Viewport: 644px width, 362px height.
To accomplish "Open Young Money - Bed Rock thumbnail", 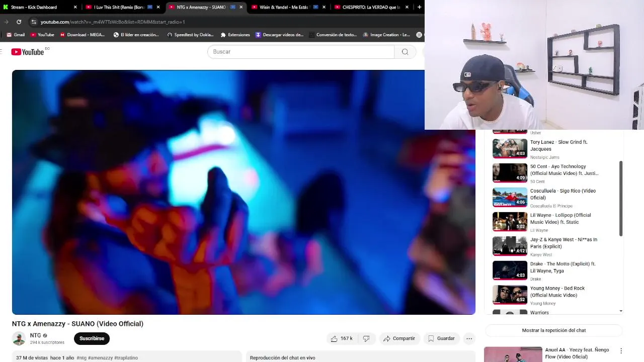I will 510,295.
